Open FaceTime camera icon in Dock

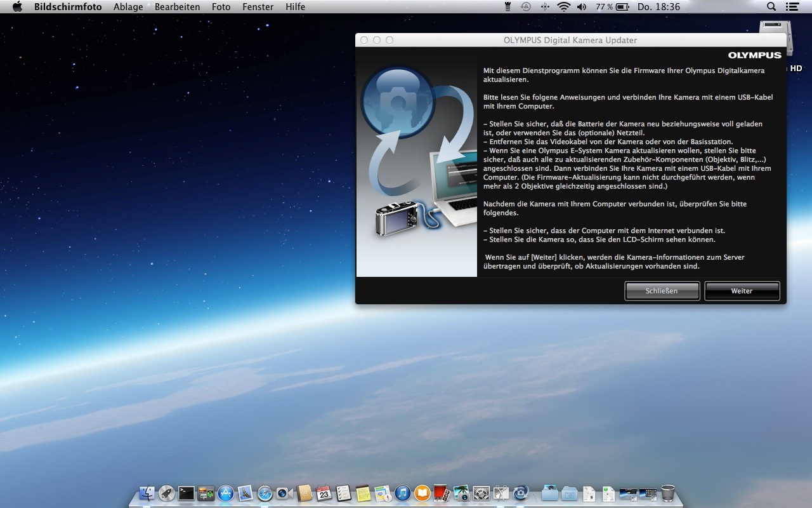(x=285, y=493)
